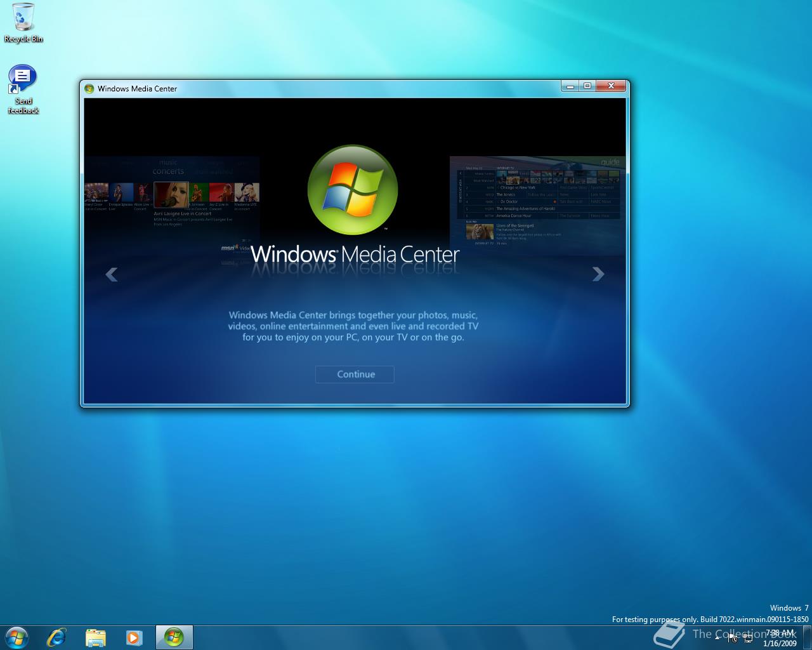Click the Media Center title bar icon
The width and height of the screenshot is (812, 650).
pyautogui.click(x=89, y=88)
